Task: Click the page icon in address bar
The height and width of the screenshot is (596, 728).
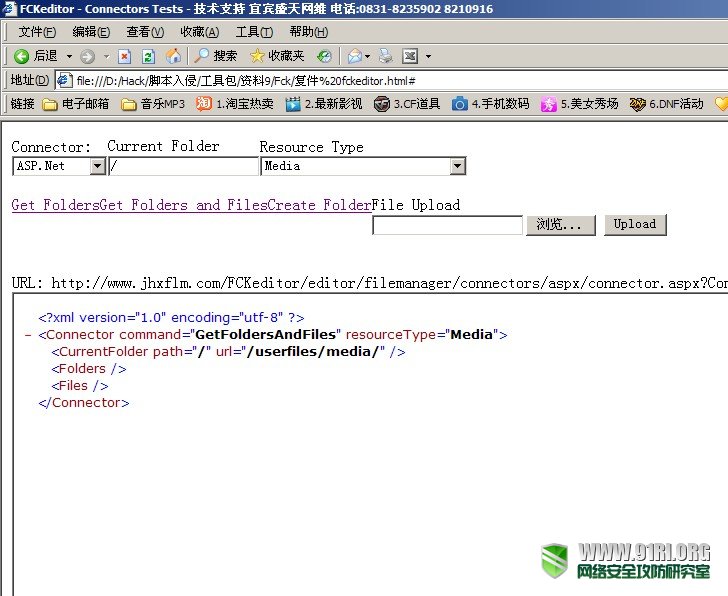Action: click(65, 80)
